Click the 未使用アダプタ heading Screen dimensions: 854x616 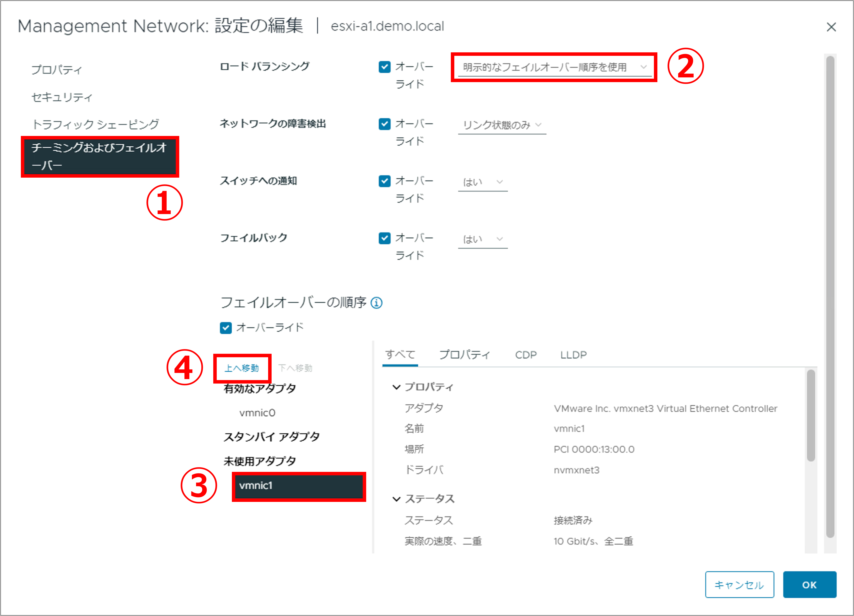[260, 461]
